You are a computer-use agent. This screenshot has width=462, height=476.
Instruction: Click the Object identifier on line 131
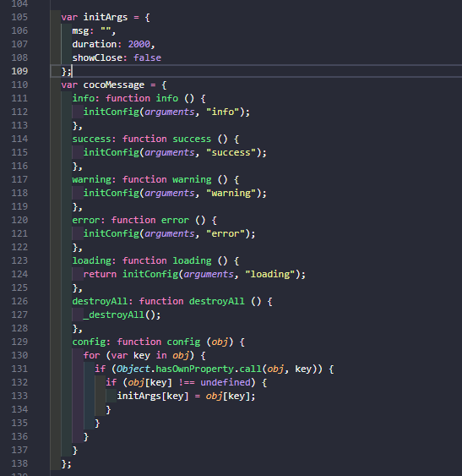pyautogui.click(x=133, y=369)
